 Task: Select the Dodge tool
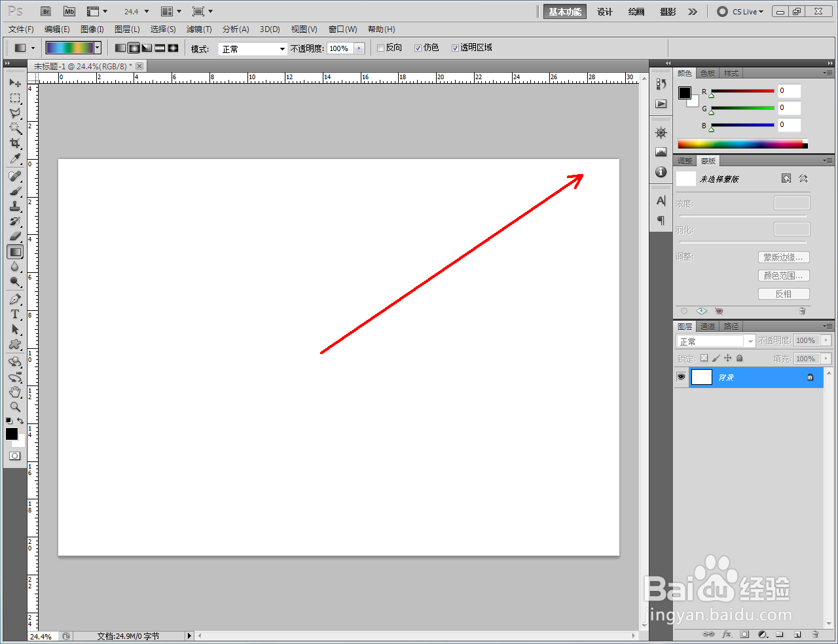tap(15, 281)
